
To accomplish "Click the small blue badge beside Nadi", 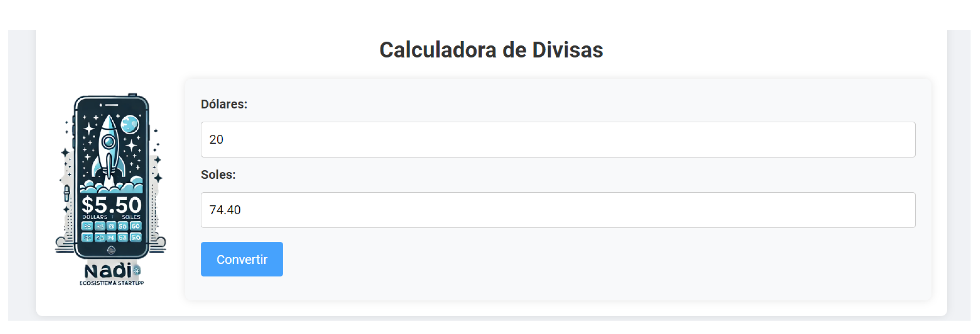I will tap(137, 271).
